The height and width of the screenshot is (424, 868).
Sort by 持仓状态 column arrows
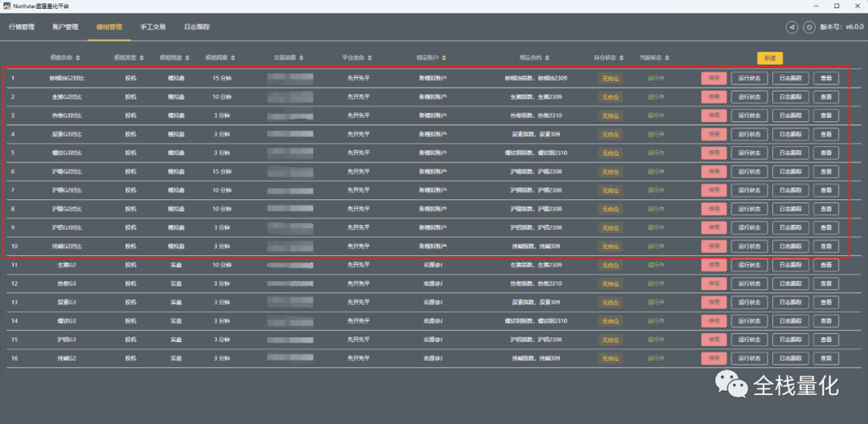pos(621,58)
